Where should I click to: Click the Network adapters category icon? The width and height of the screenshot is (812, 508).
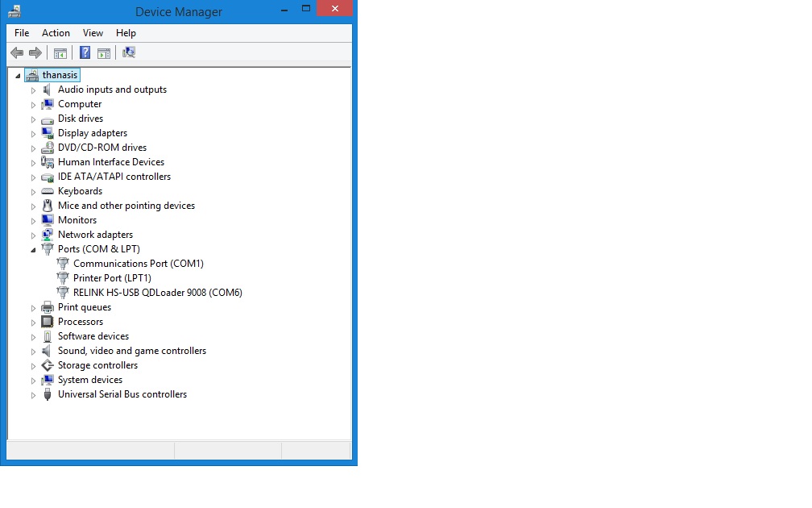pyautogui.click(x=48, y=235)
